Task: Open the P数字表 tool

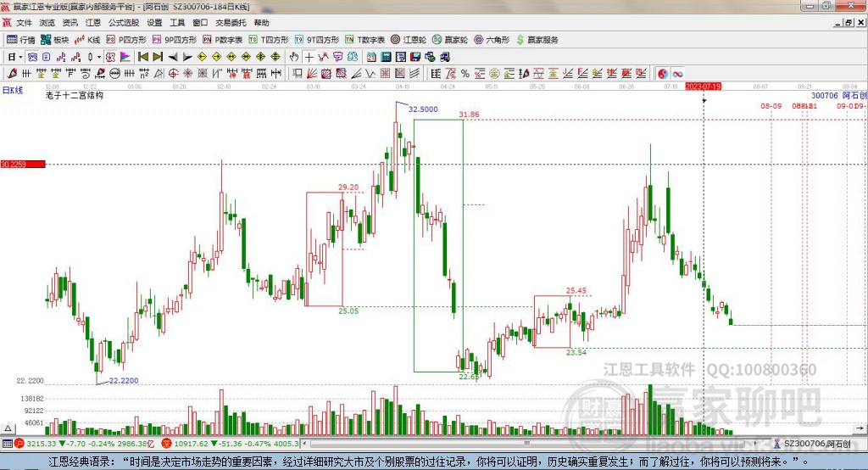Action: click(223, 40)
